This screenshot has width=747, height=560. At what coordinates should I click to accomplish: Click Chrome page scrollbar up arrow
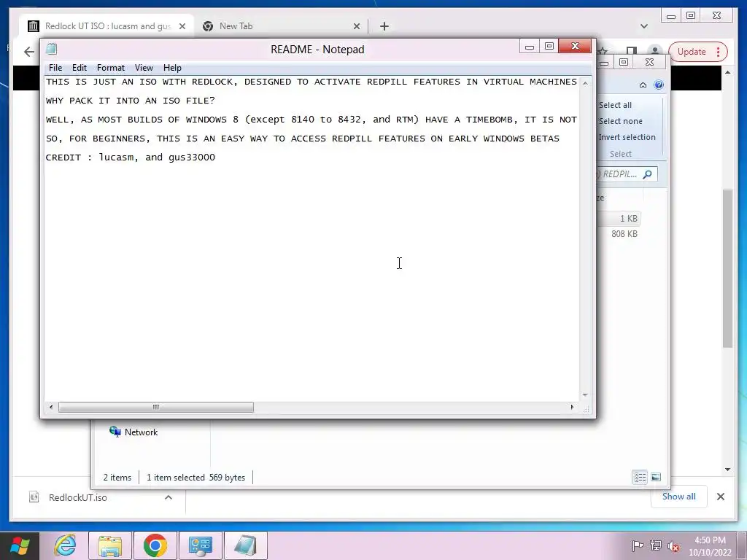pos(727,72)
